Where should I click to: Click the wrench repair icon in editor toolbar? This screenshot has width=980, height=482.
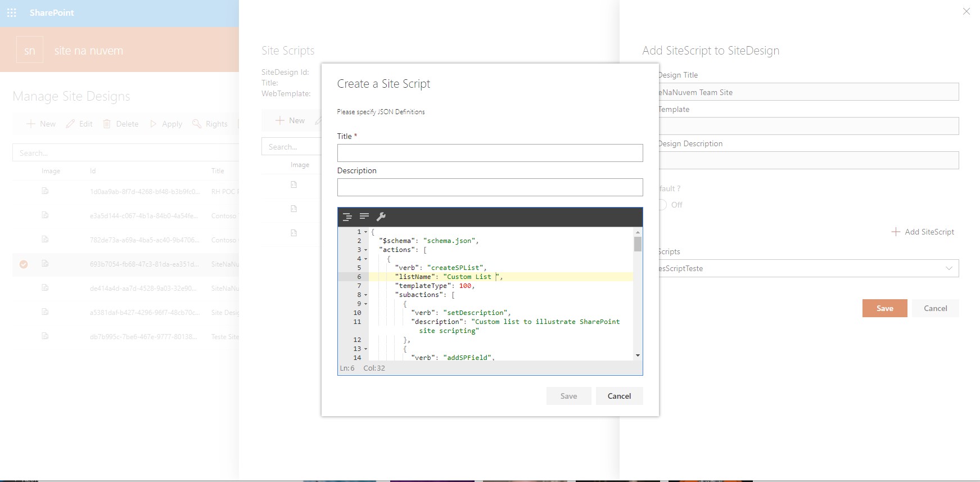click(x=381, y=217)
